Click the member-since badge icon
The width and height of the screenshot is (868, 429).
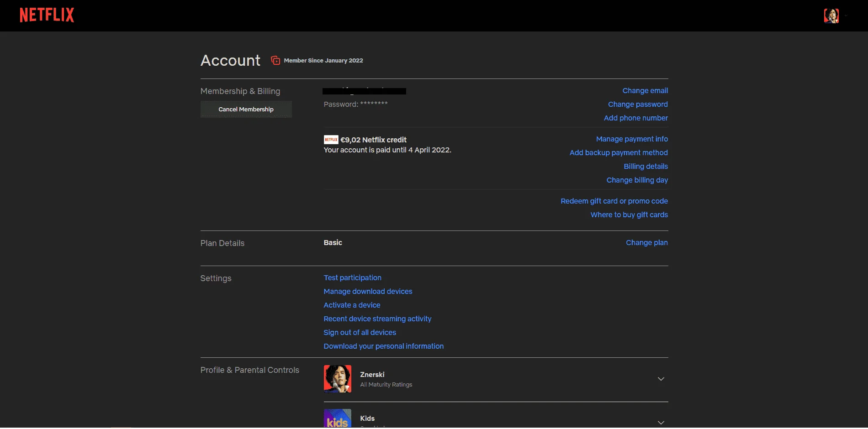[x=275, y=60]
